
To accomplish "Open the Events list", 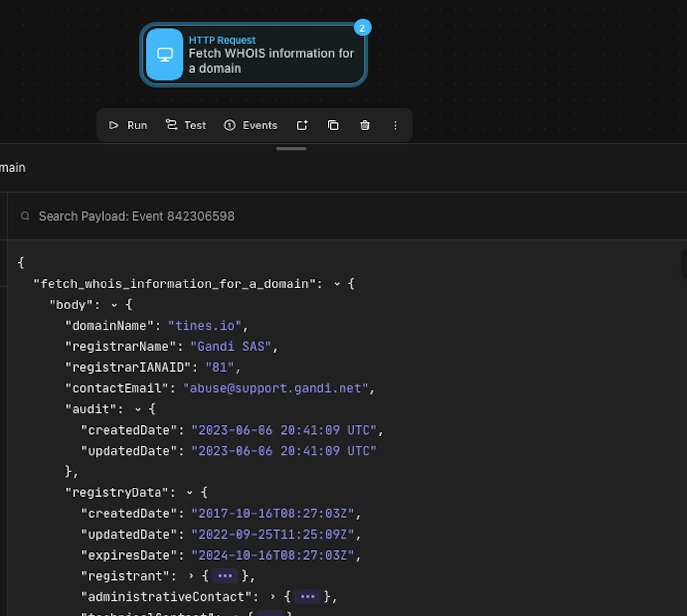I will (x=251, y=126).
